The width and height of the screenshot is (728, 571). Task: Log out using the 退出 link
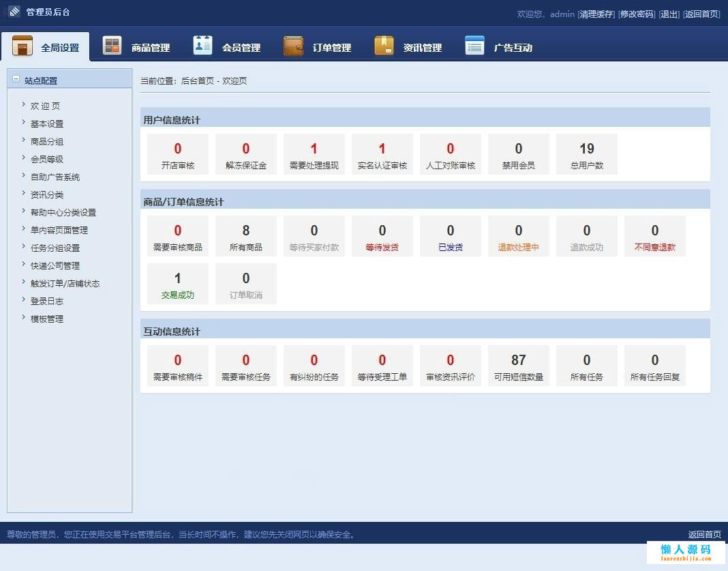pyautogui.click(x=669, y=14)
